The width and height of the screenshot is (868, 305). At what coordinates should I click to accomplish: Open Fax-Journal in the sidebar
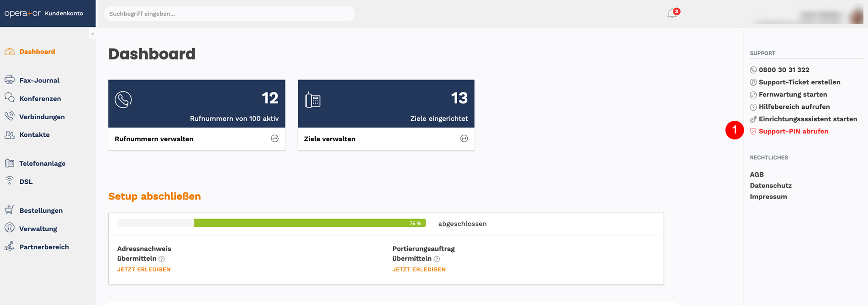pyautogui.click(x=39, y=80)
